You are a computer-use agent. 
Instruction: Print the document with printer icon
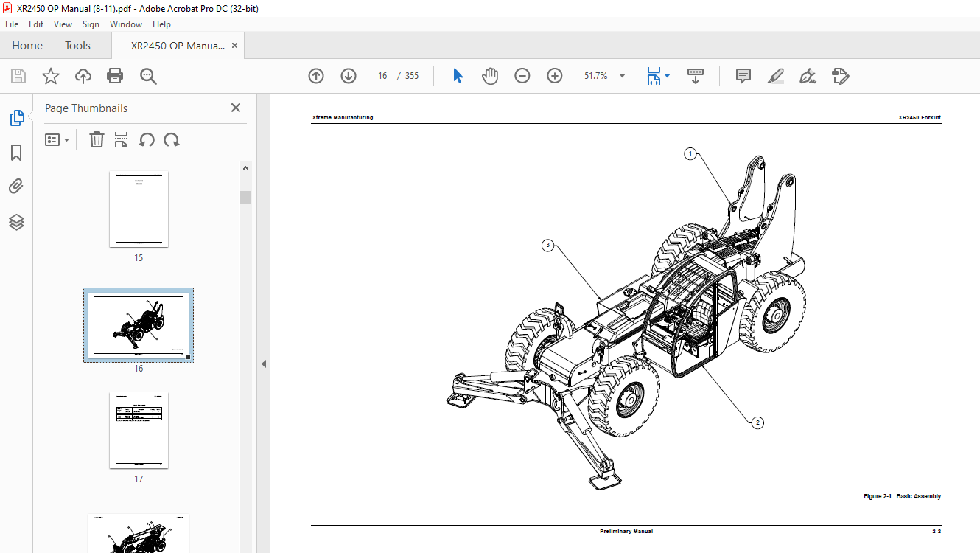tap(115, 76)
